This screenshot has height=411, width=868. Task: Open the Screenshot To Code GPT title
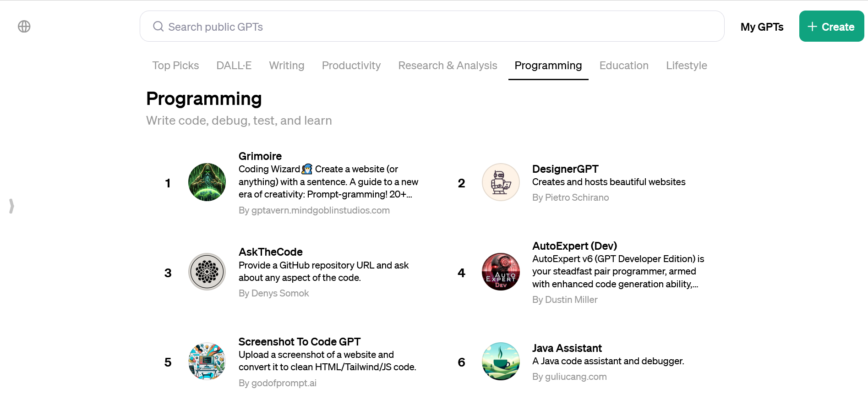[x=300, y=342]
